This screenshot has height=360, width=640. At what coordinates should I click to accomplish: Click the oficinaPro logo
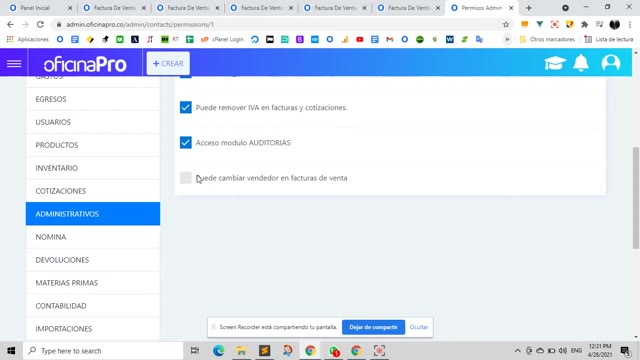(x=85, y=64)
